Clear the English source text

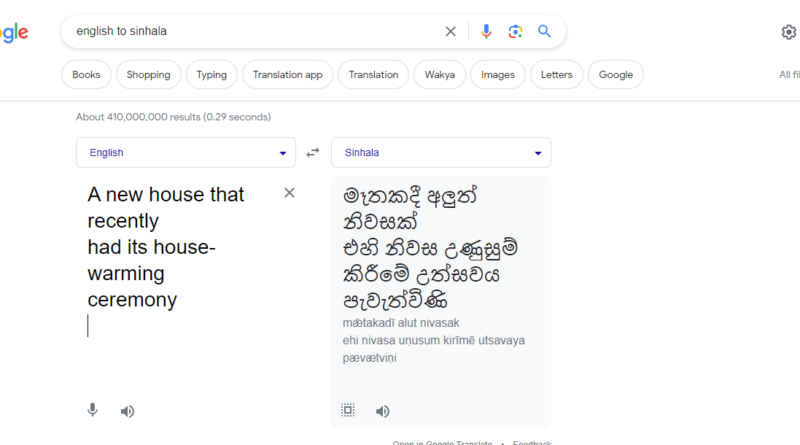point(289,193)
